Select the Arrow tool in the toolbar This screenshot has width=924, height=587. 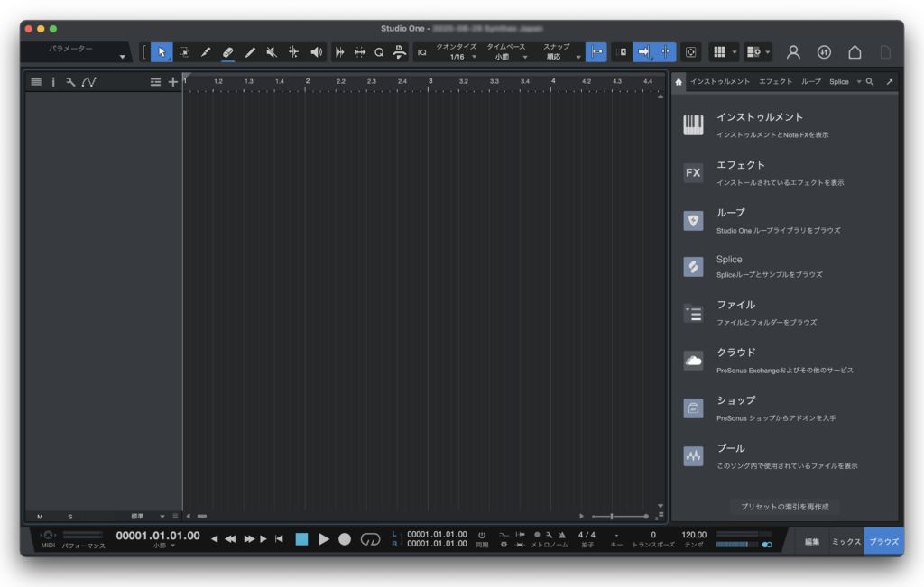pos(162,52)
